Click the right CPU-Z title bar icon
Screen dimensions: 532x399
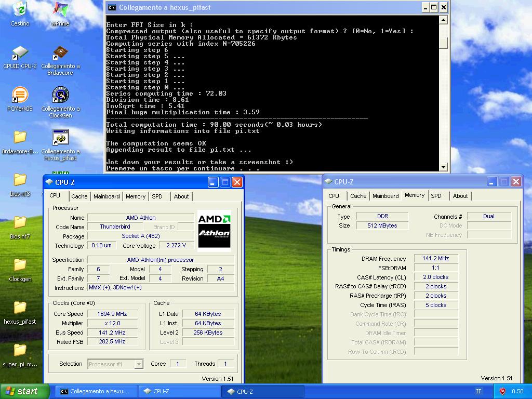(x=328, y=181)
